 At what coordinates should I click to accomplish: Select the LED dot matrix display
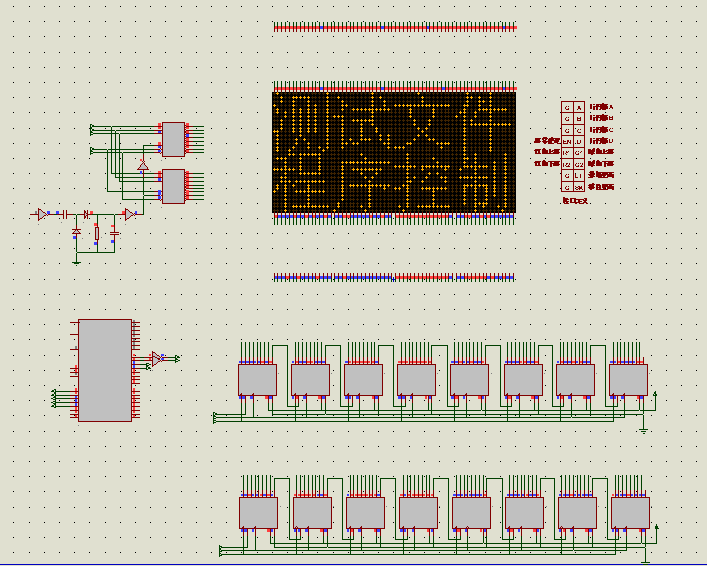click(x=394, y=151)
